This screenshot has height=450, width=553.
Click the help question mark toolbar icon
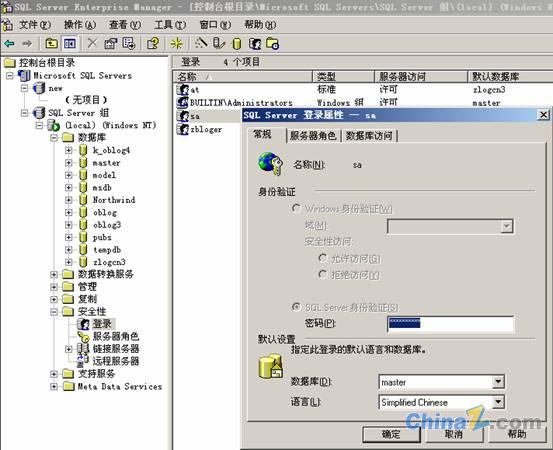pos(153,44)
